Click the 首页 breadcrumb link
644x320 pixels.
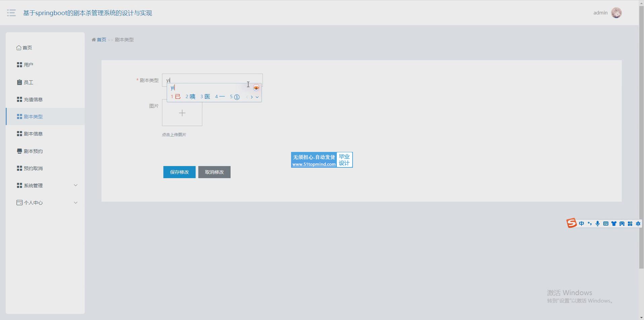tap(101, 40)
